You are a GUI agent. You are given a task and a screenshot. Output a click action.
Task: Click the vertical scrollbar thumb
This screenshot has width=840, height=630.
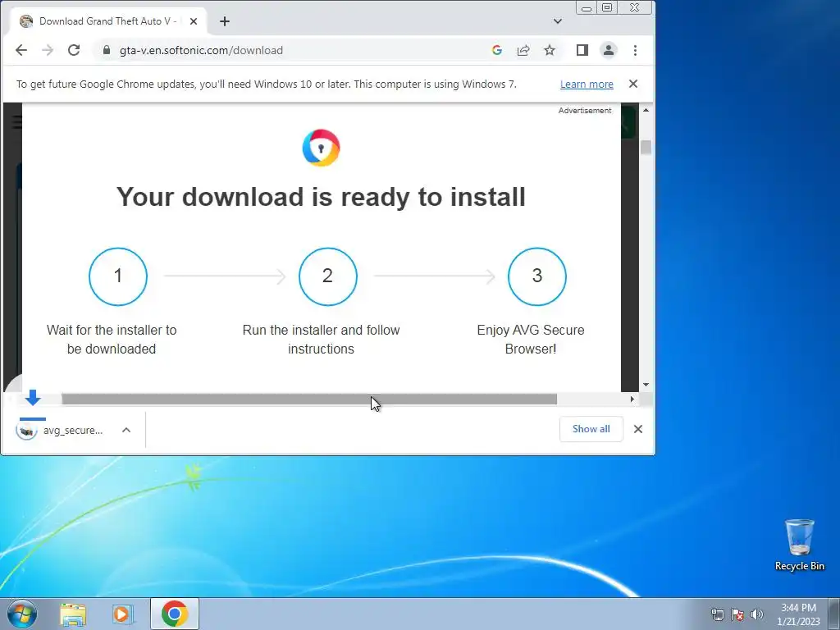tap(646, 148)
